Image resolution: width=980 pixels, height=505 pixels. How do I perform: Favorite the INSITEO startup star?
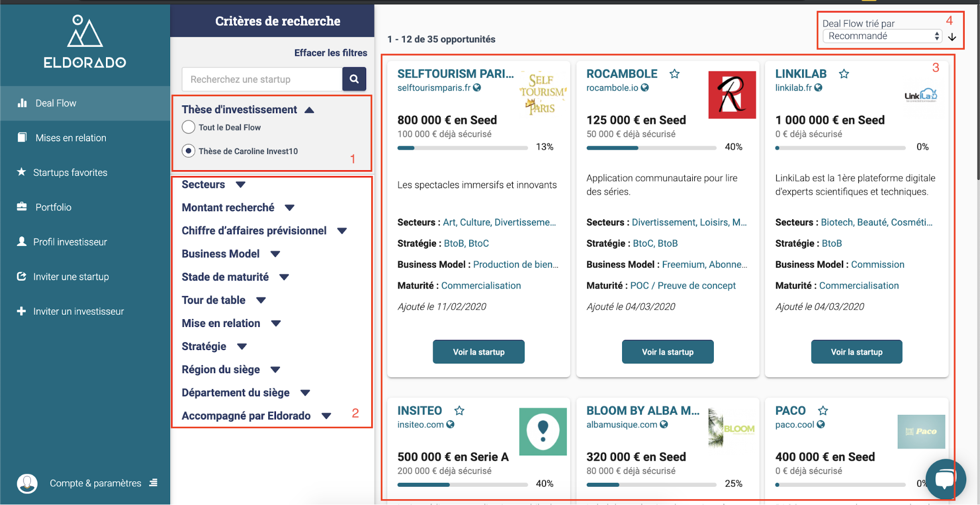(459, 410)
